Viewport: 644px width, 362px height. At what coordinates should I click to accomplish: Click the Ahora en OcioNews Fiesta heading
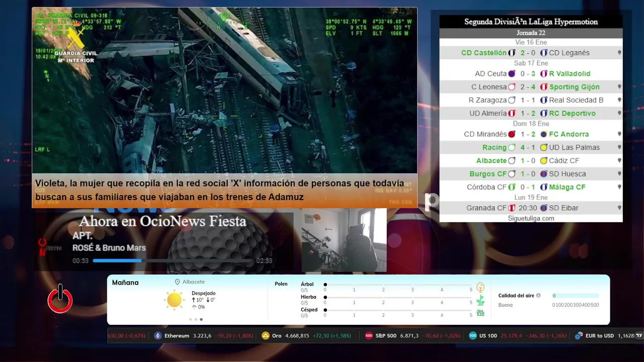[x=163, y=221]
